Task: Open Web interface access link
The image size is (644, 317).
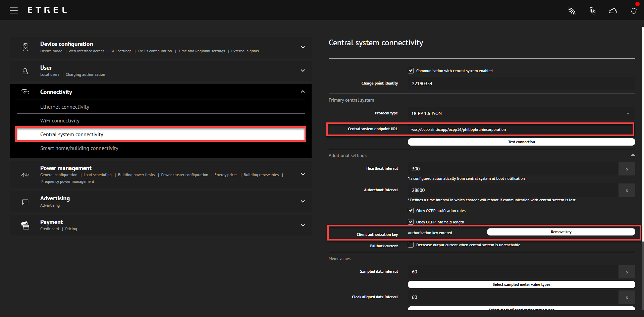Action: tap(86, 51)
